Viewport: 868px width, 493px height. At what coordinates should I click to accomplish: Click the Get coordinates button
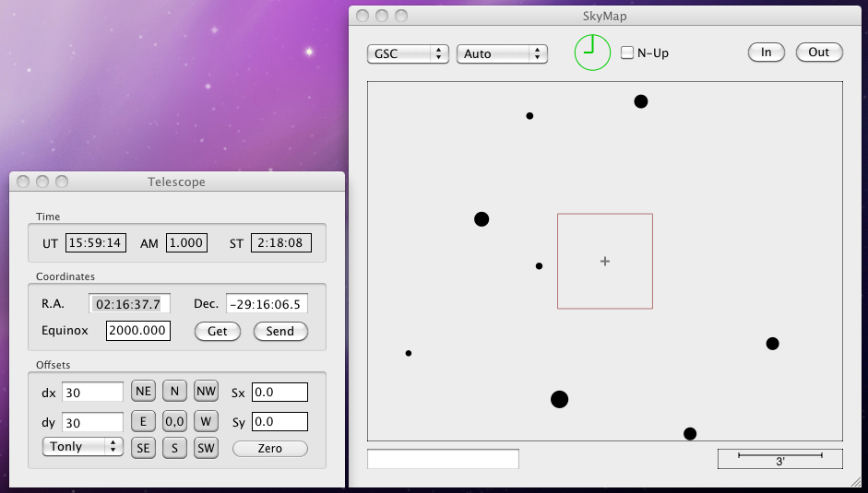click(x=218, y=331)
